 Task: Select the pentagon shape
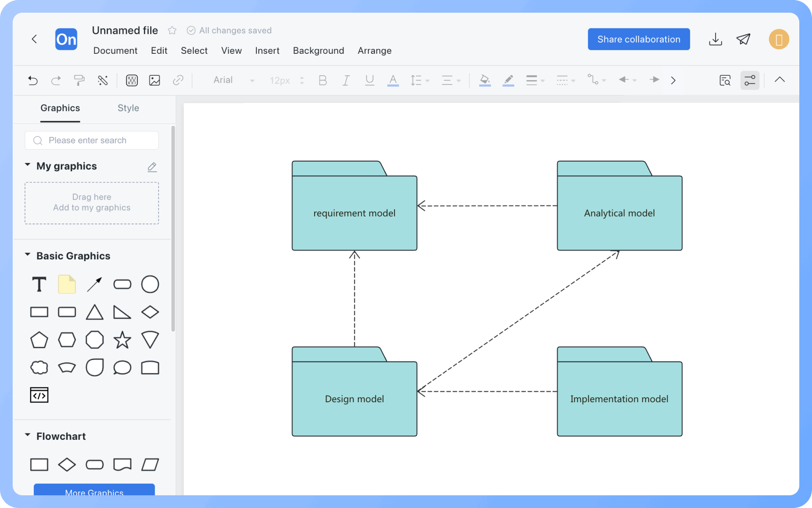click(39, 340)
